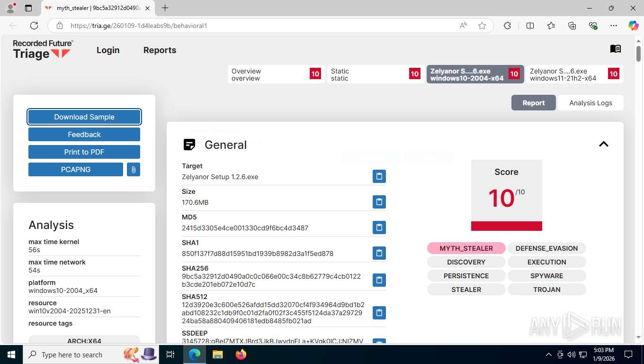Click the 10/10 Score box
Screen dimensions: 644x364
[x=507, y=195]
